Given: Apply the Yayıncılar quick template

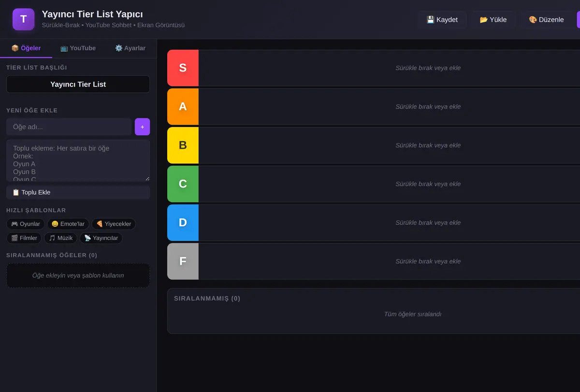Looking at the screenshot, I should point(101,238).
